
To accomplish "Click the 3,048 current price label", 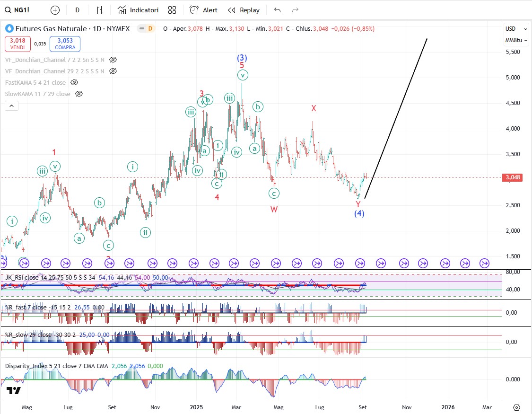I will coord(513,177).
